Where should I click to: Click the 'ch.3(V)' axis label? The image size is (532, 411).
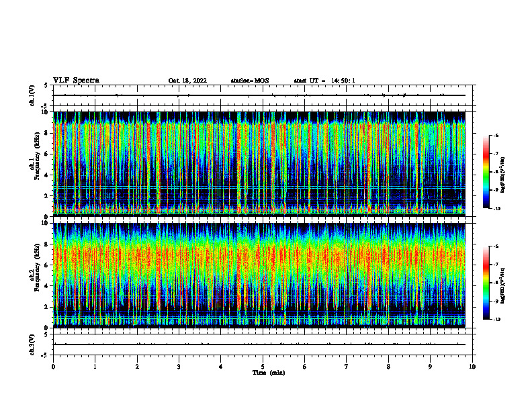32,345
